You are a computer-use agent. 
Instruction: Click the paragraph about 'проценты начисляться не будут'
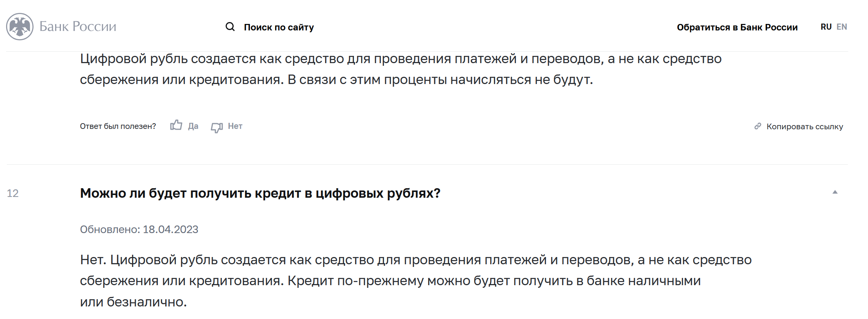pos(401,69)
